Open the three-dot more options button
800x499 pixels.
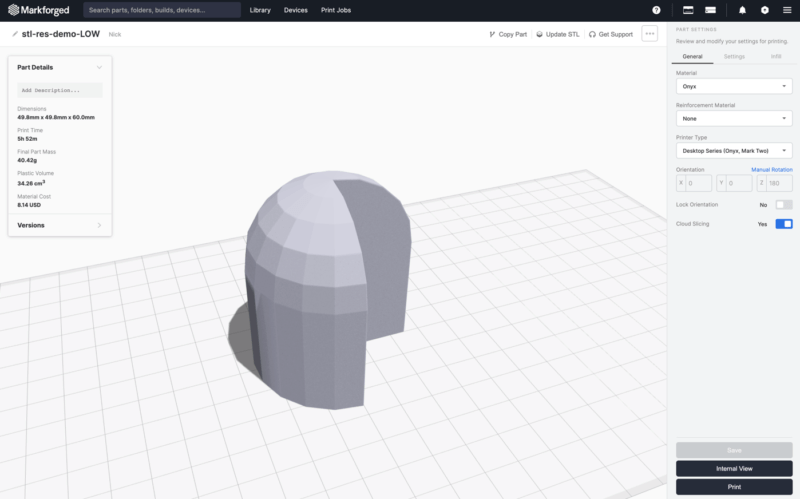[x=650, y=34]
